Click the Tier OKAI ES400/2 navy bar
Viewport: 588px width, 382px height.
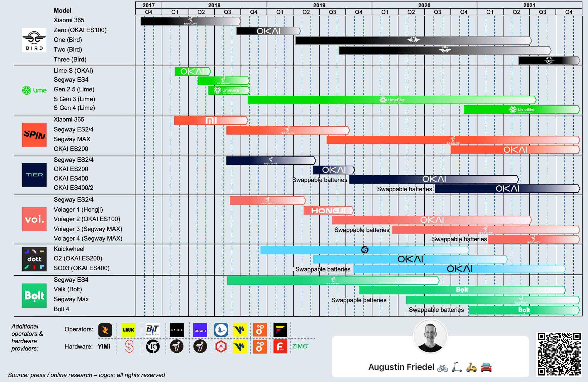tap(507, 189)
